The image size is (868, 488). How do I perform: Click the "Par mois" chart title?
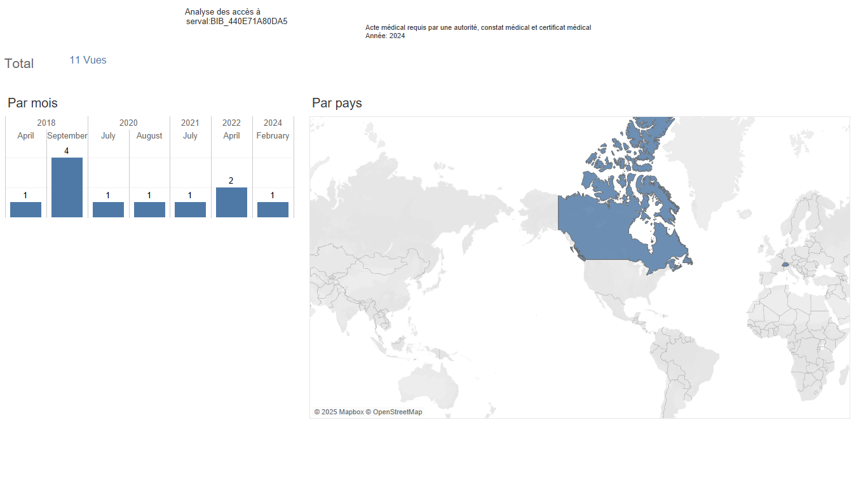coord(32,103)
